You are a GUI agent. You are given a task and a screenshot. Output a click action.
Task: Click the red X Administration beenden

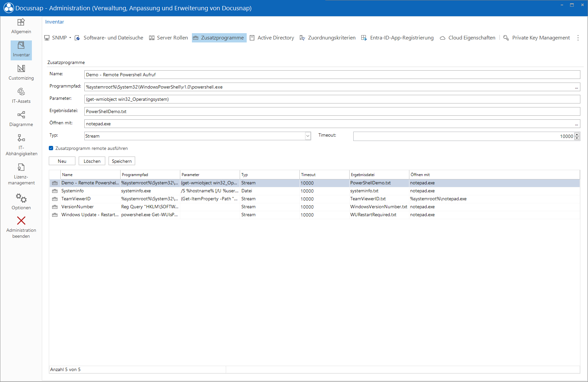click(x=21, y=221)
